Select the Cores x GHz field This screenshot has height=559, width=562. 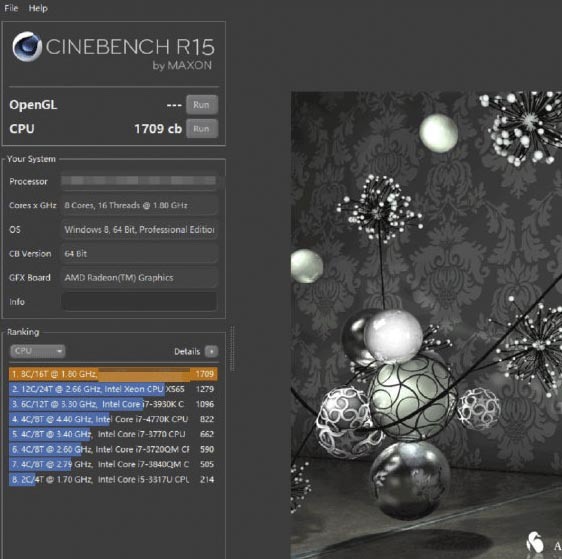pyautogui.click(x=139, y=205)
